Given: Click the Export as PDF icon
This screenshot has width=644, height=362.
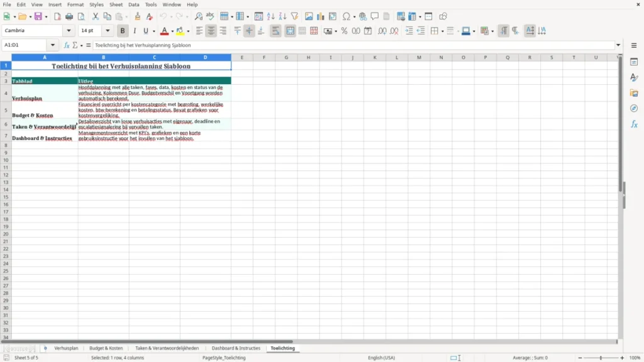Looking at the screenshot, I should [57, 16].
